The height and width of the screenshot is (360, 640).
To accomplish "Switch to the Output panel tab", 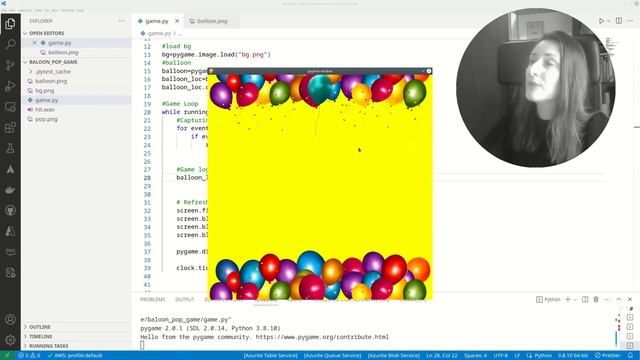I will pos(184,299).
